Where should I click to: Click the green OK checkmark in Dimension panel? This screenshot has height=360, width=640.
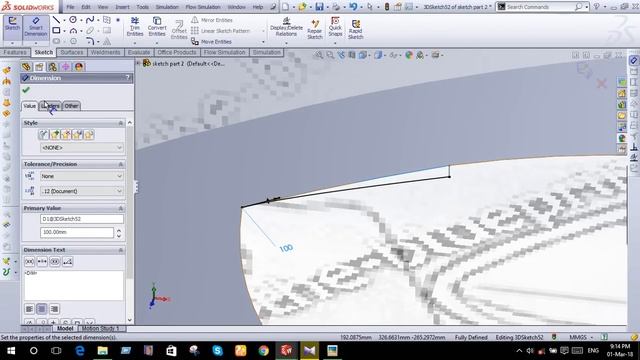(26, 90)
